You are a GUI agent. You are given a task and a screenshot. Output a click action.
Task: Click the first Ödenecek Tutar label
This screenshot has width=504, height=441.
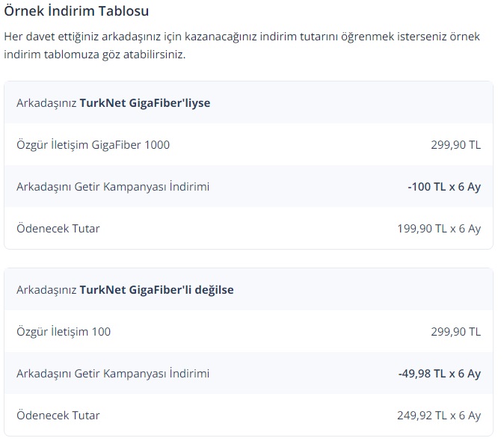coord(58,229)
